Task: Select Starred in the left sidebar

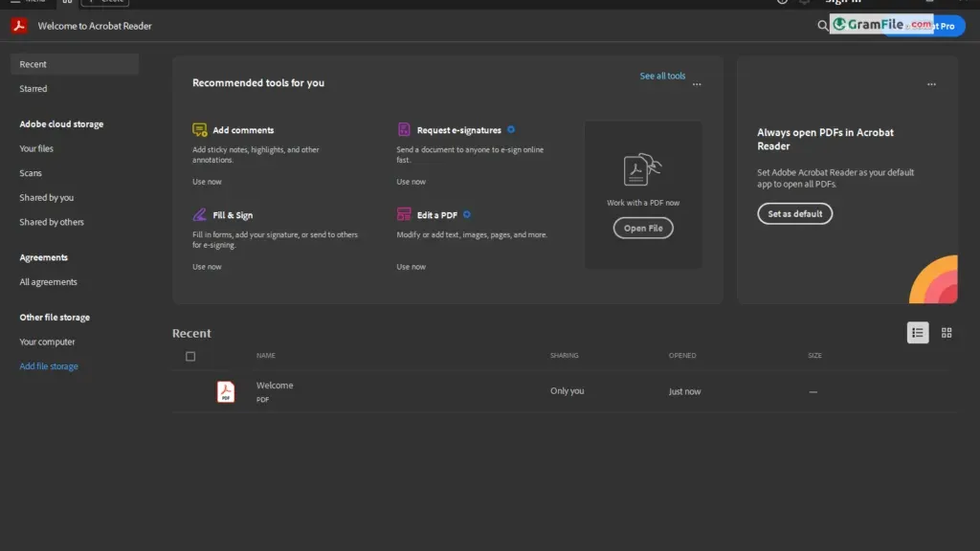Action: (x=33, y=89)
